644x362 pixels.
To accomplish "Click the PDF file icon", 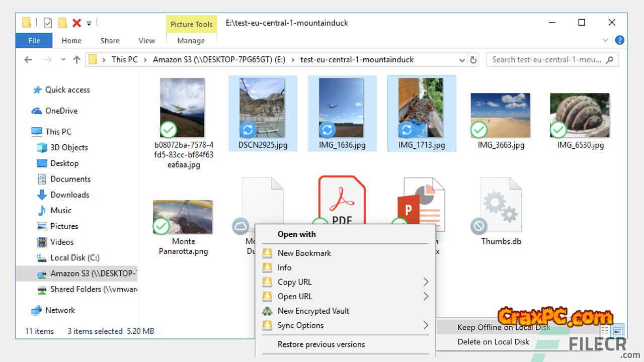I will [x=342, y=200].
